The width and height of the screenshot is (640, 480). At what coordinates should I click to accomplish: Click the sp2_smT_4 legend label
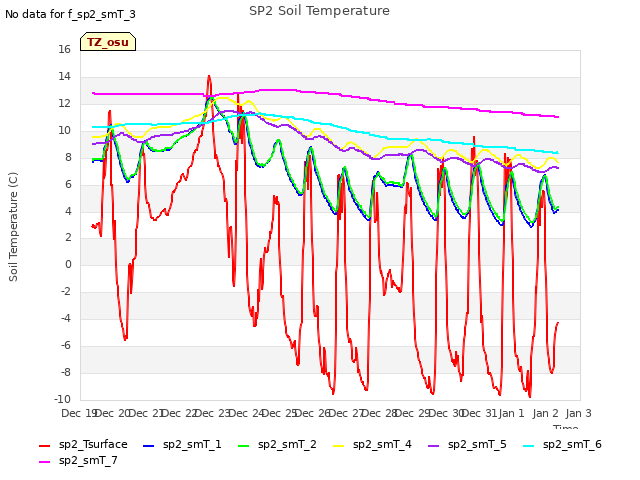(x=382, y=444)
